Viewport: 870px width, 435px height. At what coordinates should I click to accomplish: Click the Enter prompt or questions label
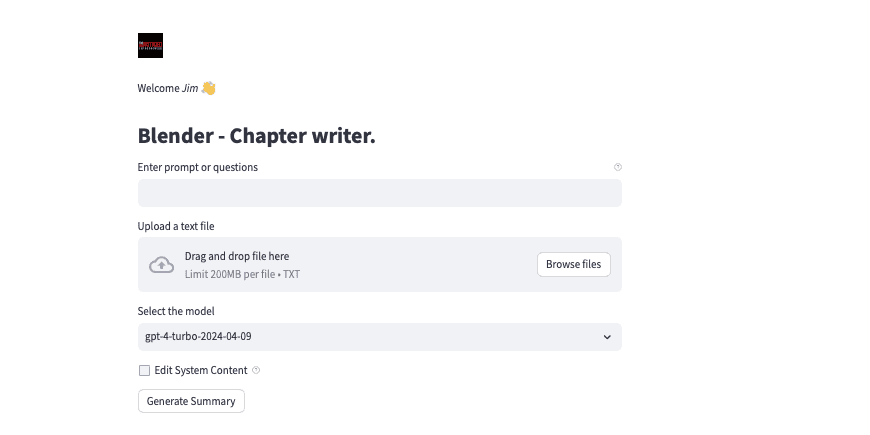[x=198, y=167]
